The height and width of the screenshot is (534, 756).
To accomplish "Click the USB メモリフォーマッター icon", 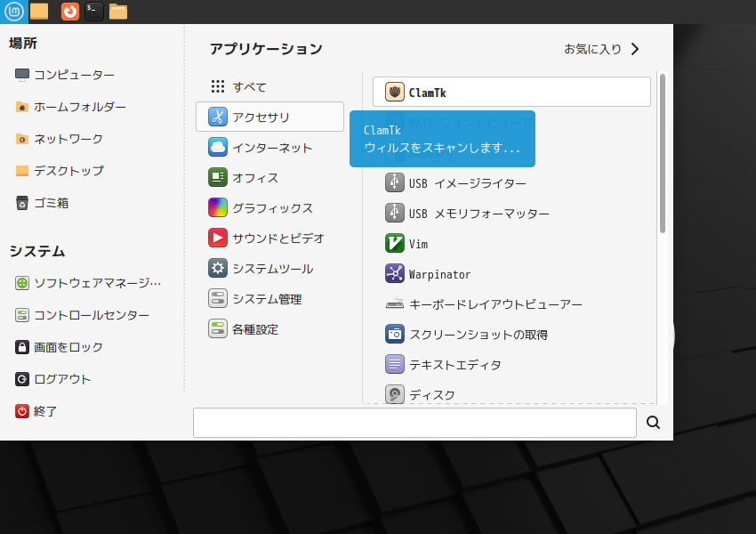I will (395, 213).
